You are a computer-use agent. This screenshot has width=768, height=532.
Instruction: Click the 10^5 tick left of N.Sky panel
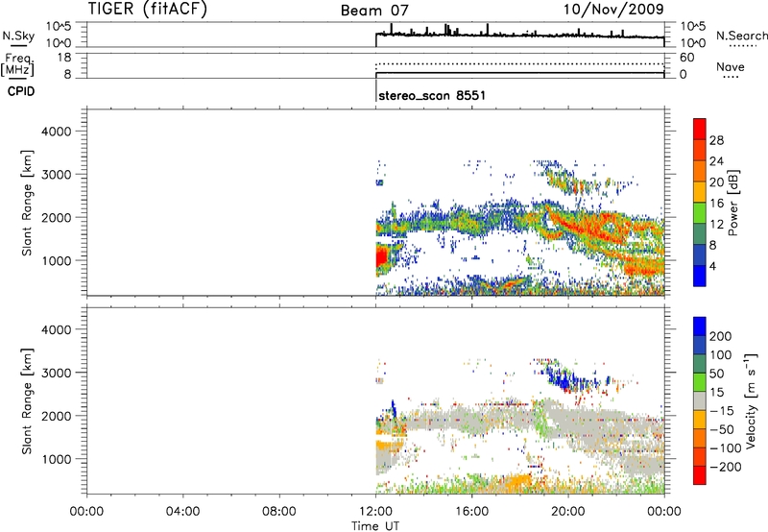click(x=59, y=26)
